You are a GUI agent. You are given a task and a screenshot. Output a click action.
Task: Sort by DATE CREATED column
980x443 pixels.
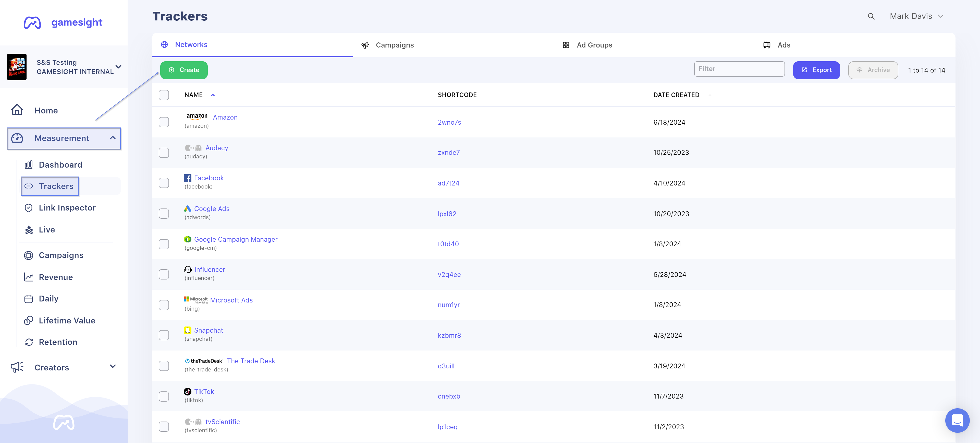[676, 95]
